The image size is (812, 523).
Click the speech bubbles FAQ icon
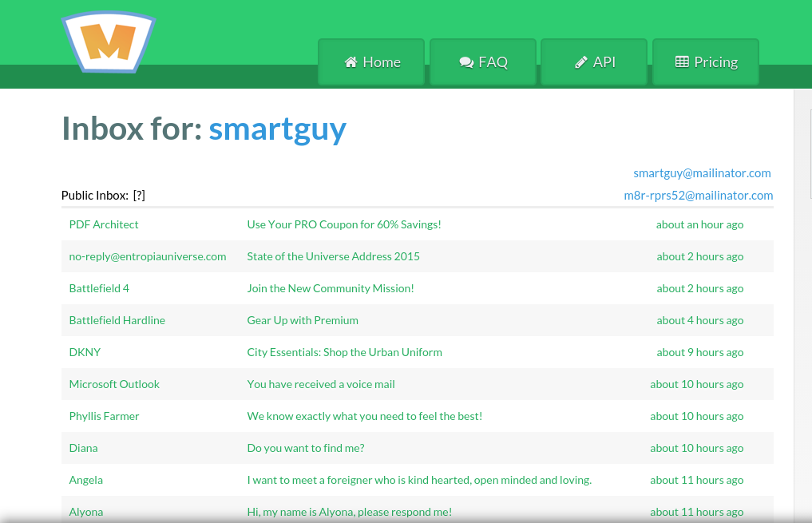coord(466,62)
